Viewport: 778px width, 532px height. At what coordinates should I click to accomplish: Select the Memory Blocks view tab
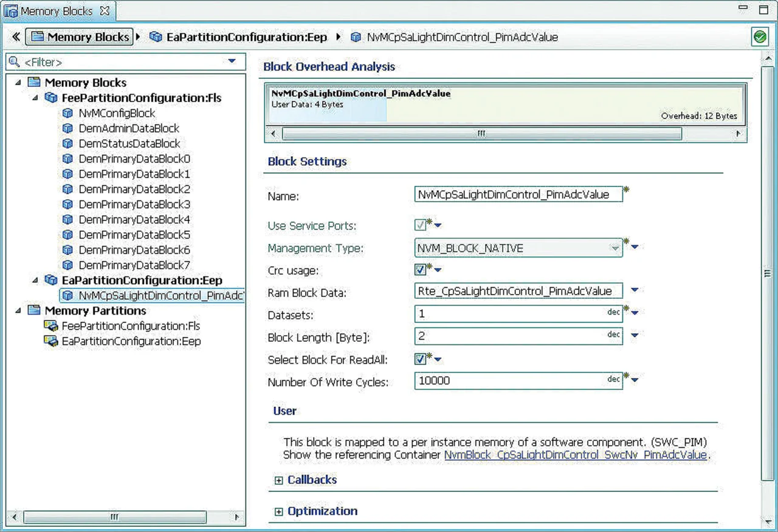pyautogui.click(x=56, y=11)
